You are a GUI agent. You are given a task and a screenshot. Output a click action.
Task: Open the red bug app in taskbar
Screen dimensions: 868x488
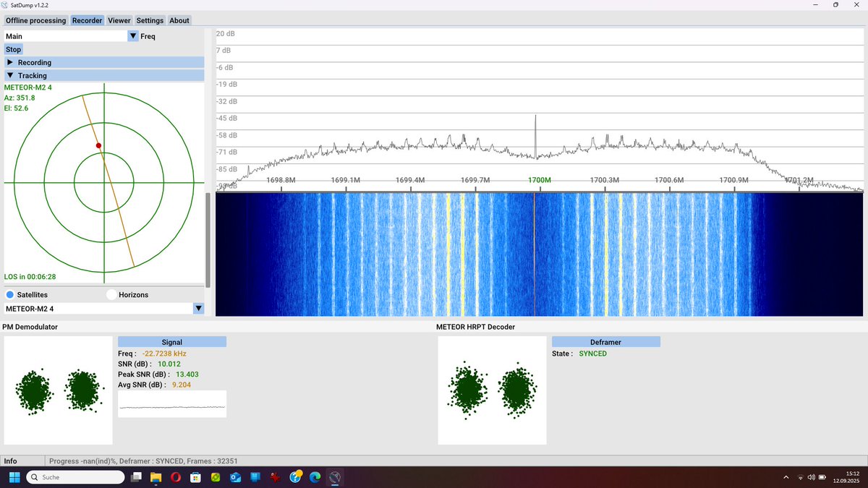[x=275, y=477]
